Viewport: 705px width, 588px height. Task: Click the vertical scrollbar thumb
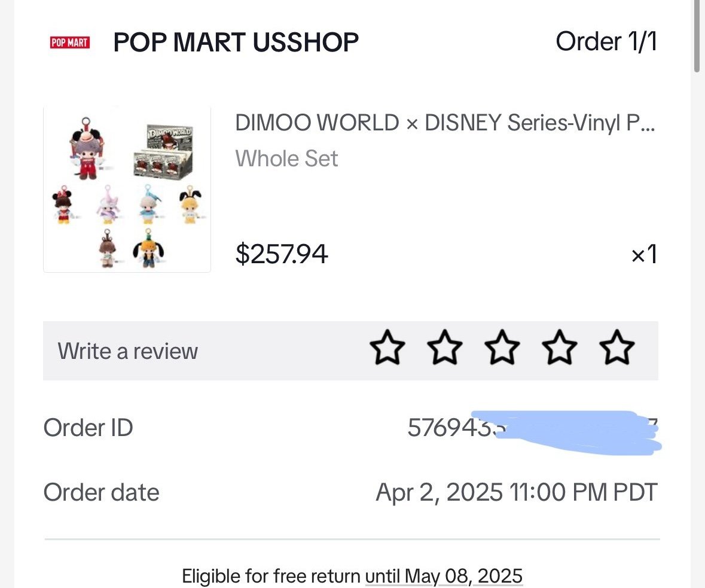click(x=697, y=36)
